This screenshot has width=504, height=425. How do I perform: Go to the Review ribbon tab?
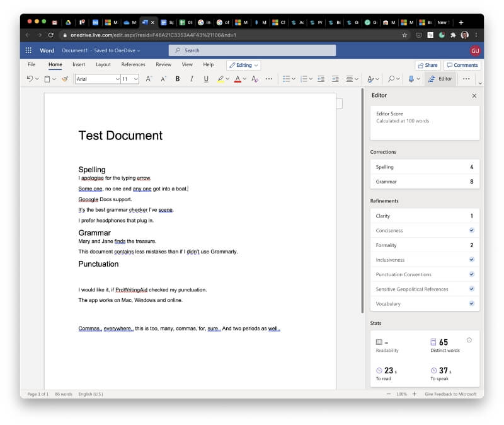click(164, 64)
